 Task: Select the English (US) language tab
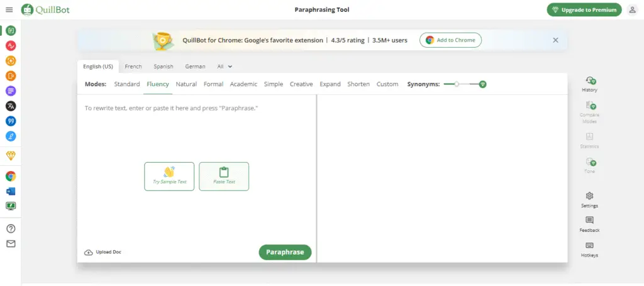[x=97, y=67]
